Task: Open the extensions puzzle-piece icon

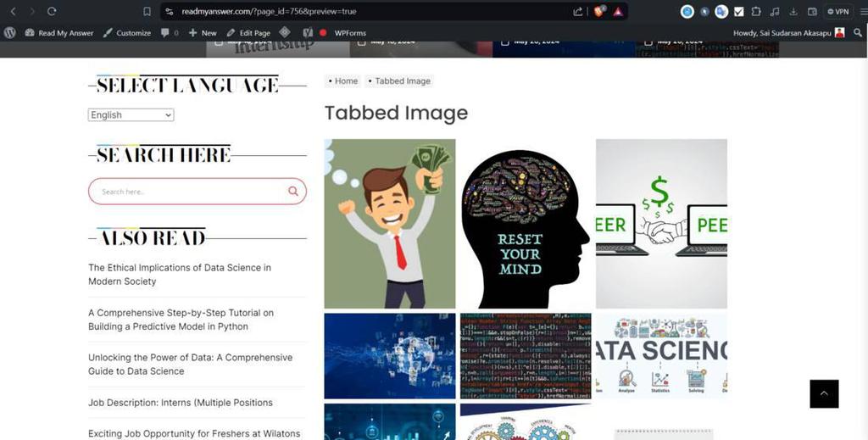Action: (x=755, y=11)
